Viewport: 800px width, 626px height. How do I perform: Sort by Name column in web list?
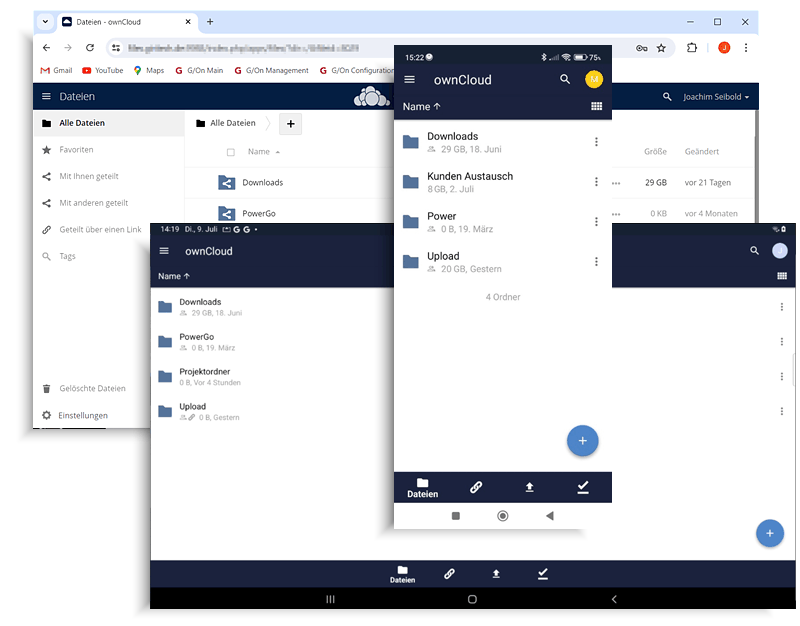tap(263, 152)
